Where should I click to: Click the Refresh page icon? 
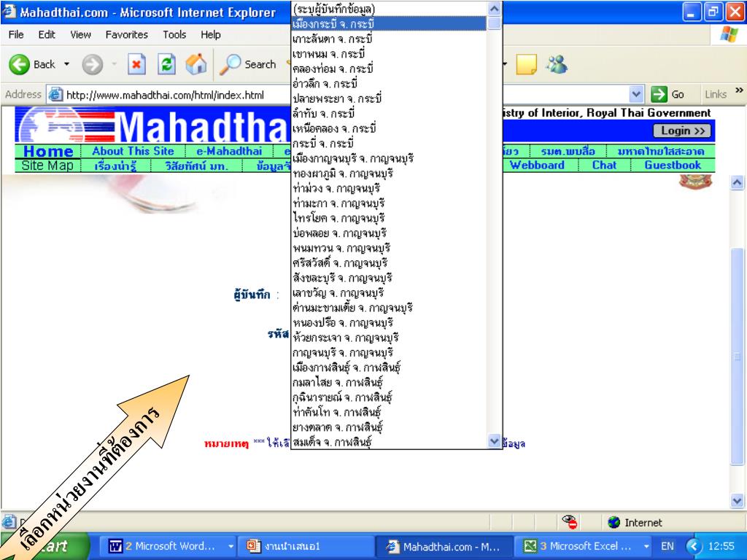[167, 64]
